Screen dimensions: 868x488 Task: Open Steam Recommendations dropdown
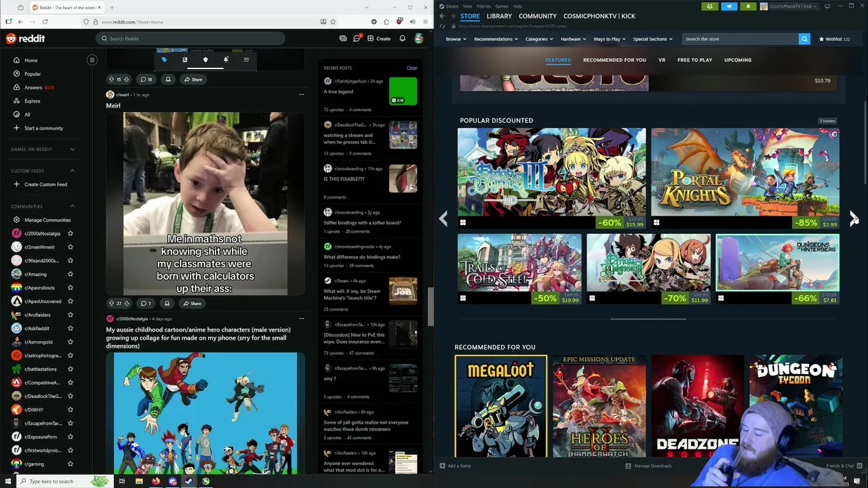pos(496,39)
